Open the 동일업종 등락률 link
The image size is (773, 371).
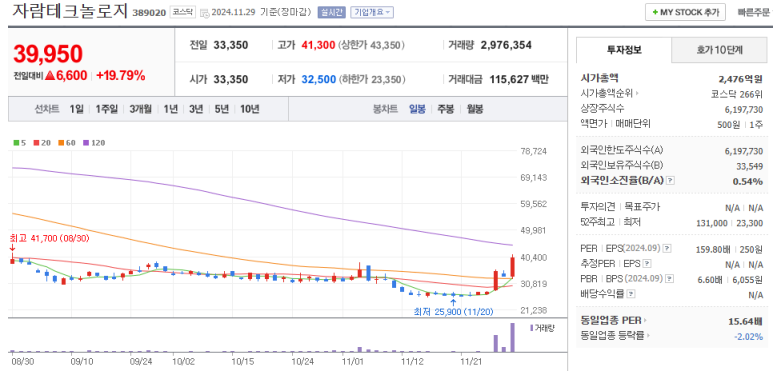[x=614, y=336]
